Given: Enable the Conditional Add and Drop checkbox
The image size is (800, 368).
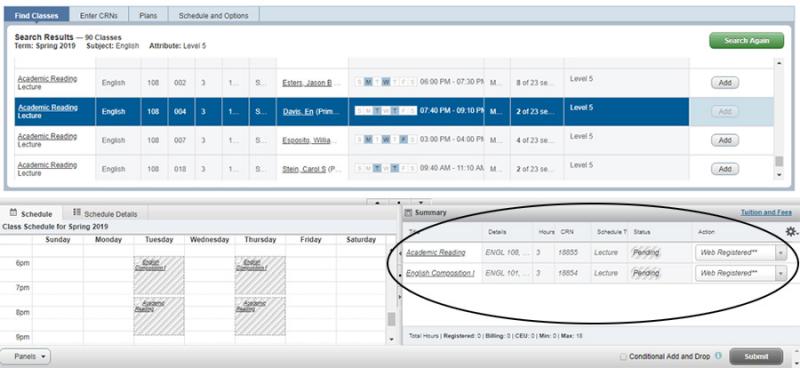Looking at the screenshot, I should 623,357.
